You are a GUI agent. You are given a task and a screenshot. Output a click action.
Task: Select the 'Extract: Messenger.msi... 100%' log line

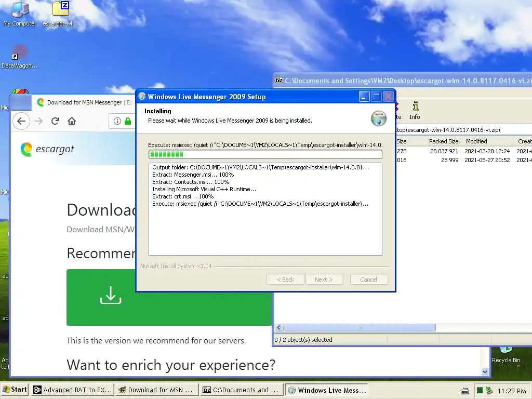pyautogui.click(x=193, y=175)
